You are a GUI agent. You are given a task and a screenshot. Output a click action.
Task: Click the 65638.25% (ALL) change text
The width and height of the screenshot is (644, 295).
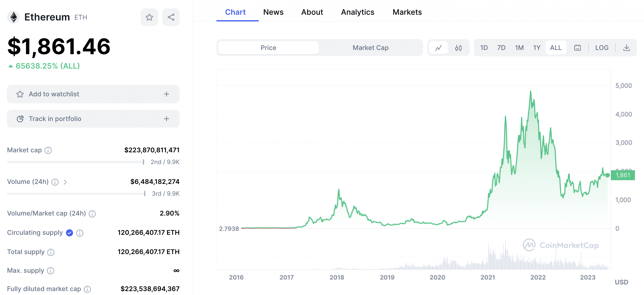(48, 66)
